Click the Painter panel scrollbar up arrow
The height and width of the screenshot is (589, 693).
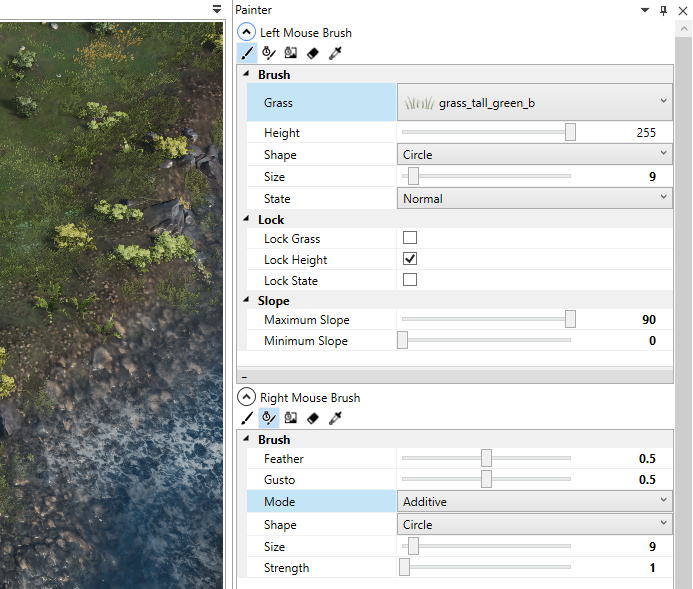point(684,29)
